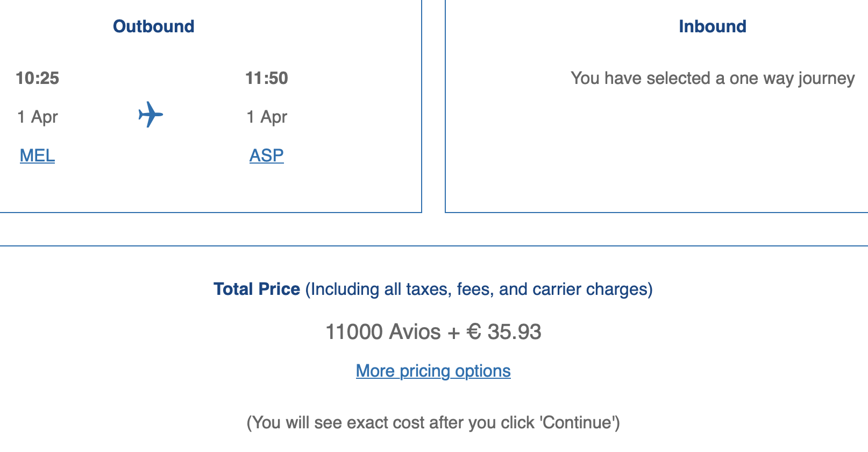Click the plus sign in the total price
868x452 pixels.
pos(454,333)
